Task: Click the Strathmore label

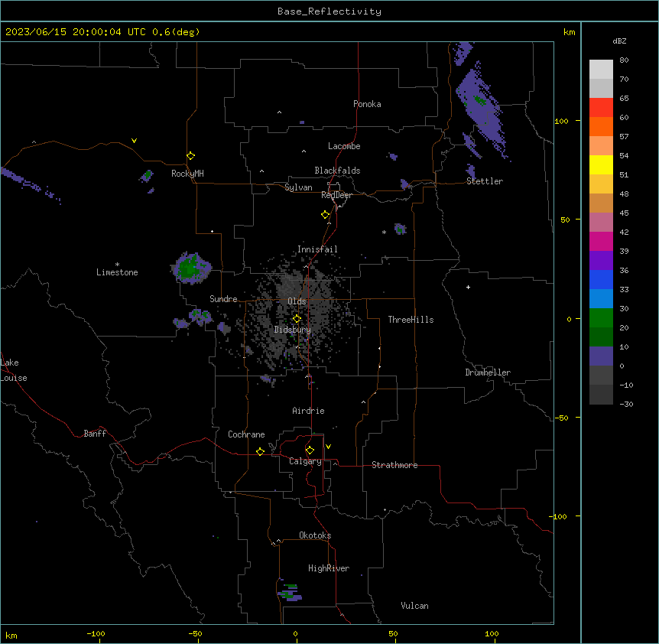Action: 394,465
